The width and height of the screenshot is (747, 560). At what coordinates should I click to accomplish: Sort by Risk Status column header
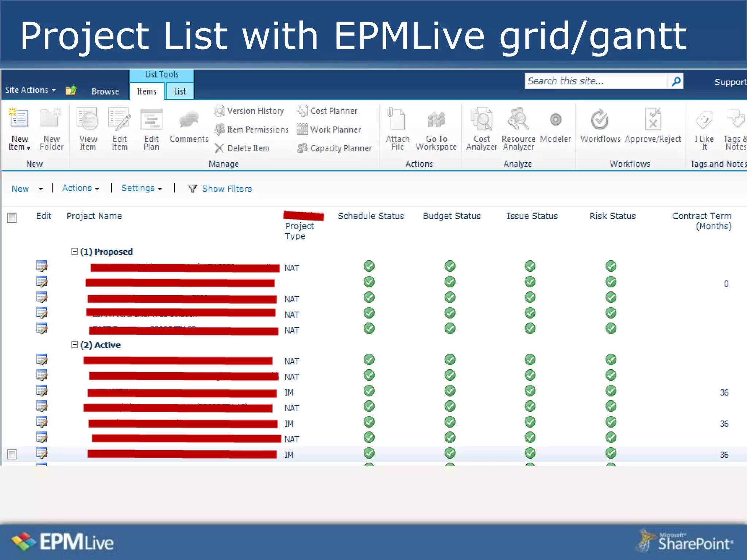point(613,216)
